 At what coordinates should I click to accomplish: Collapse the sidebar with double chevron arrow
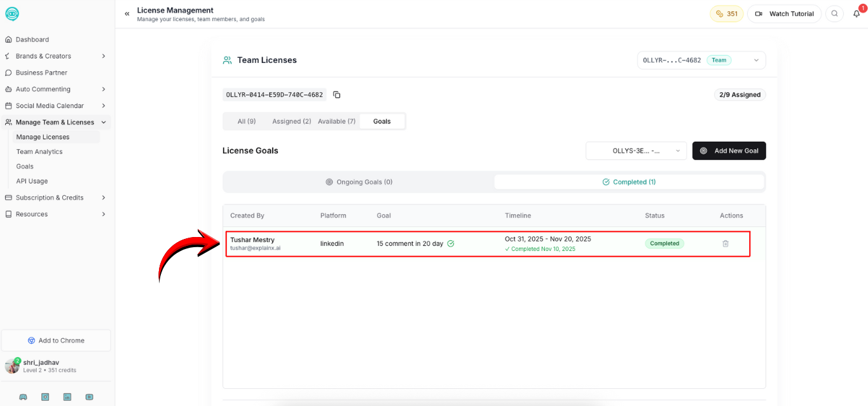tap(127, 13)
